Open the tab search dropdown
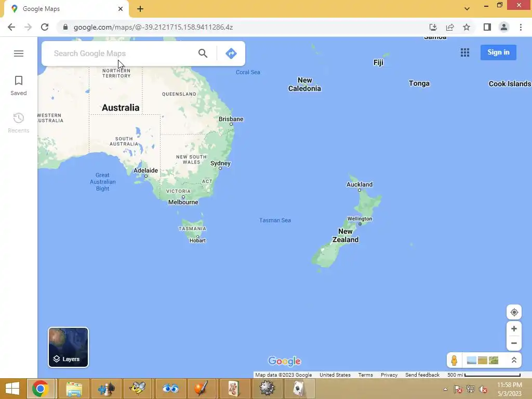The image size is (532, 399). (x=467, y=9)
